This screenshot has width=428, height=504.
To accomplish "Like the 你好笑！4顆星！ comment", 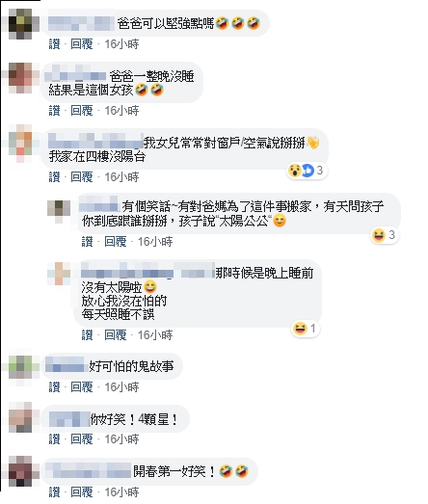I will click(54, 439).
